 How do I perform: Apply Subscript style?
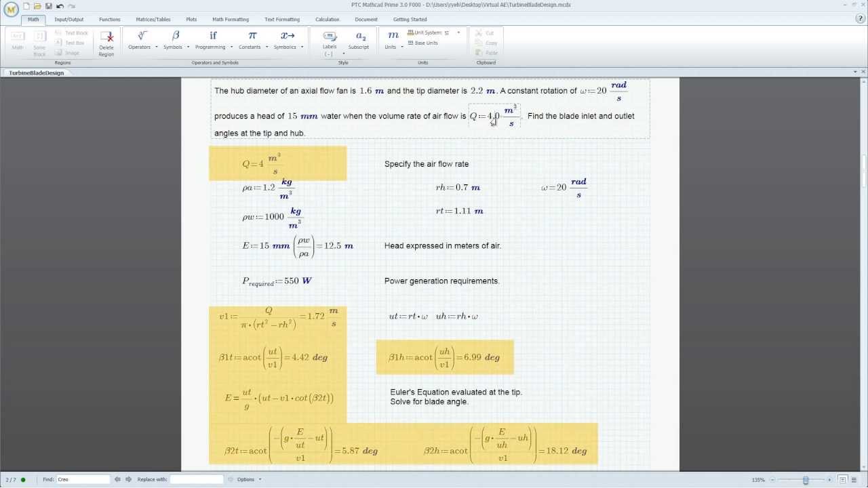click(359, 39)
